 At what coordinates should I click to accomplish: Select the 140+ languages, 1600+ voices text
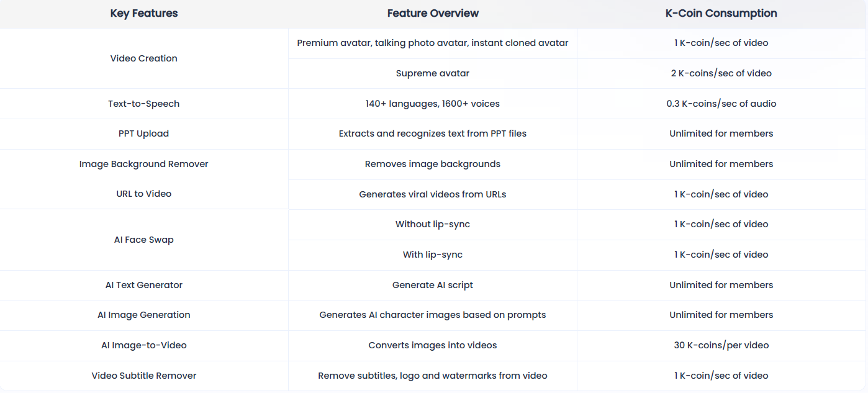click(x=433, y=104)
